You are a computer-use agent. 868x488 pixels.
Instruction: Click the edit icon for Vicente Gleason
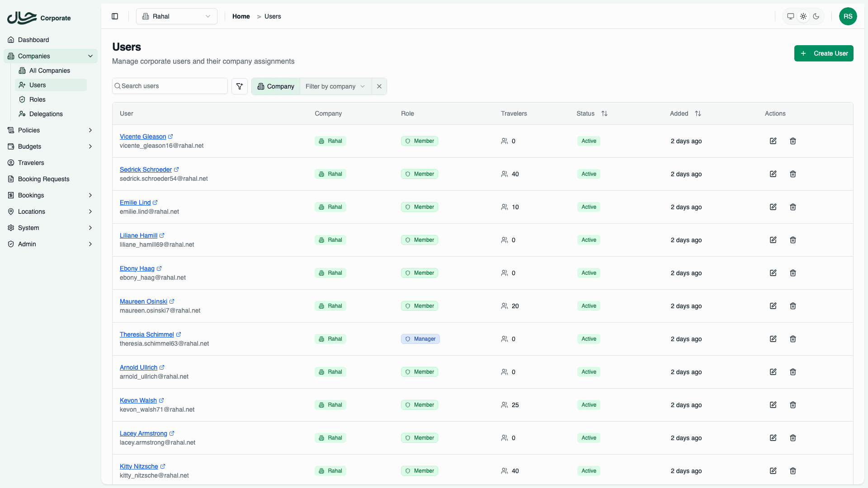(x=773, y=141)
